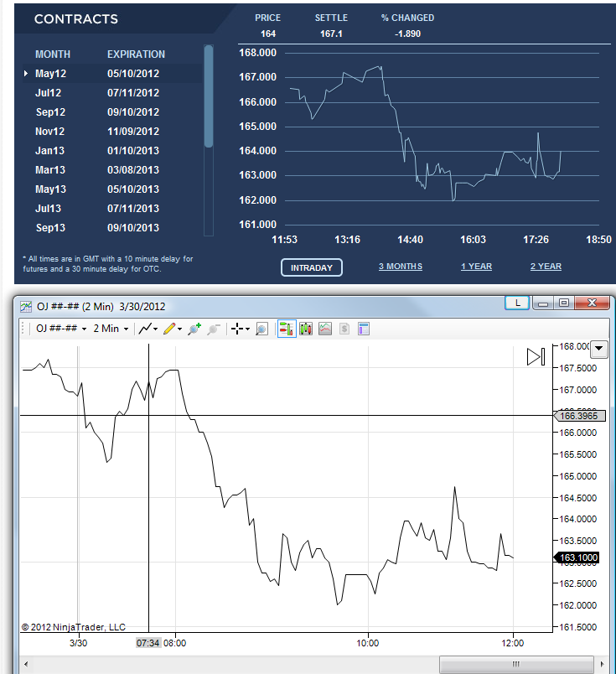Close the NinjaTrader chart window
This screenshot has width=616, height=674.
point(592,303)
